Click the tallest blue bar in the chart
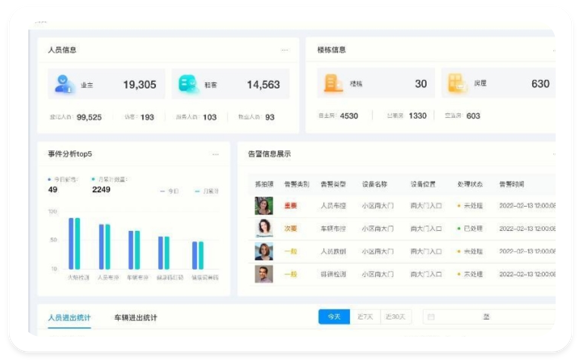 coord(71,244)
